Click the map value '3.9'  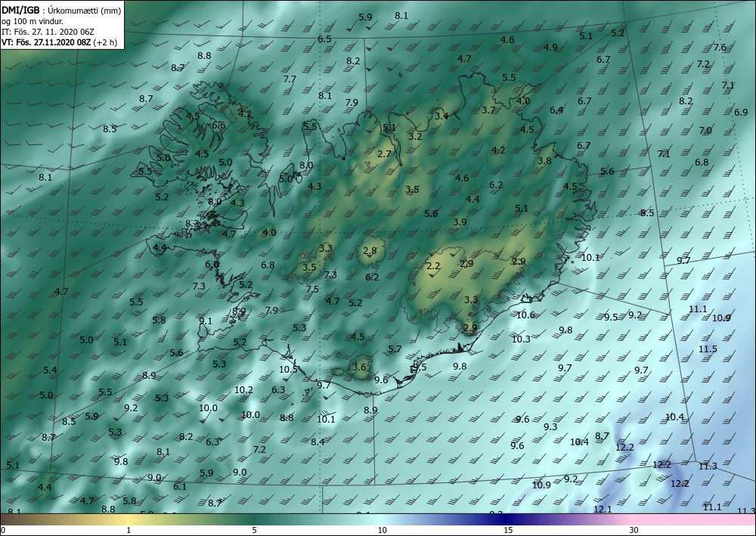coord(460,222)
